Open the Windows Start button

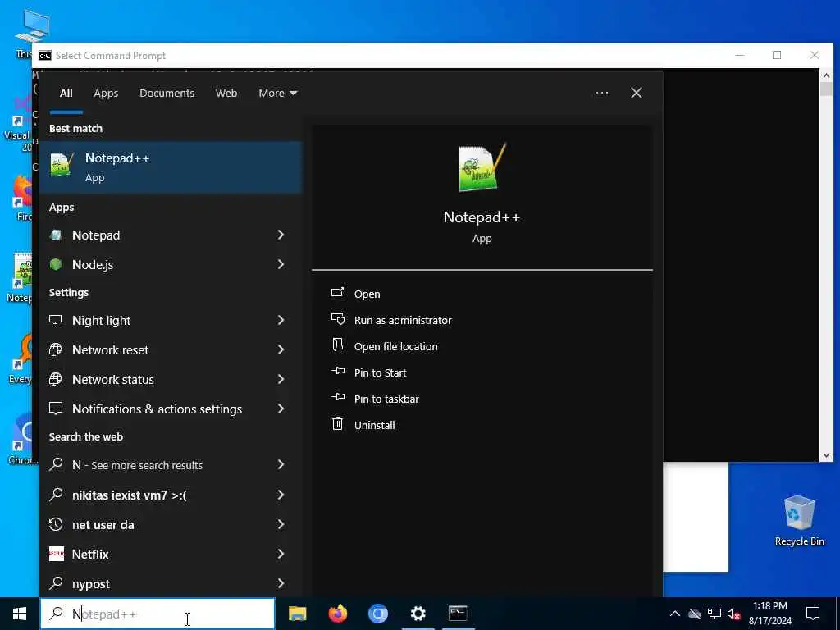point(20,614)
